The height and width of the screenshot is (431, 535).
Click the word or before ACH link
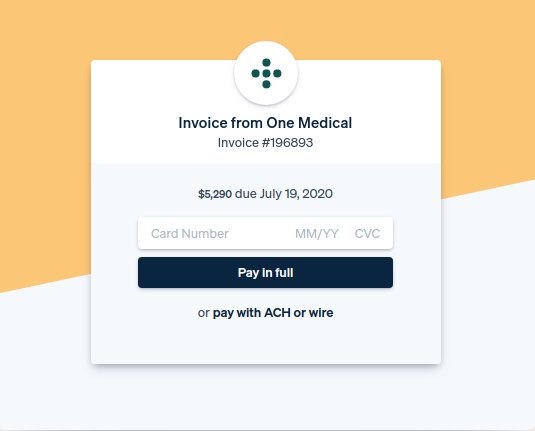coord(204,313)
